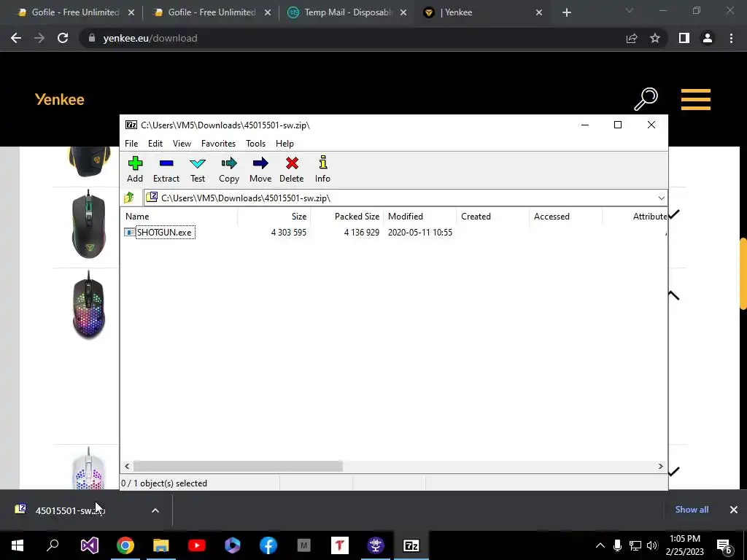Sort by Modified column header

[419, 216]
